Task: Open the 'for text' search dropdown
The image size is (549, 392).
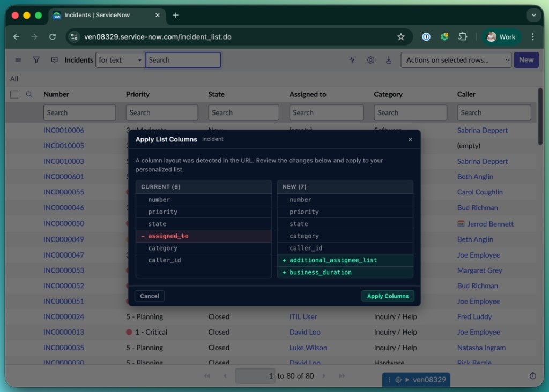Action: pos(120,60)
